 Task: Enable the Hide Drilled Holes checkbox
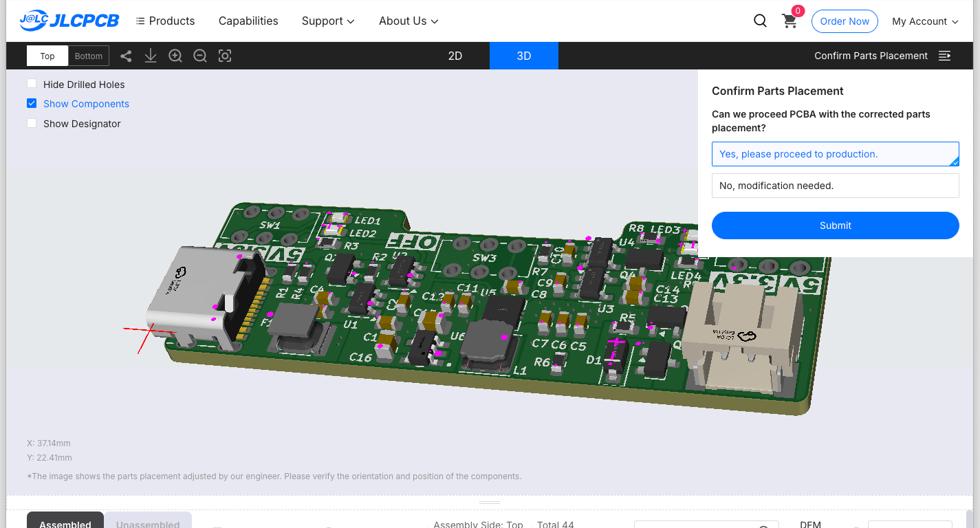(32, 84)
